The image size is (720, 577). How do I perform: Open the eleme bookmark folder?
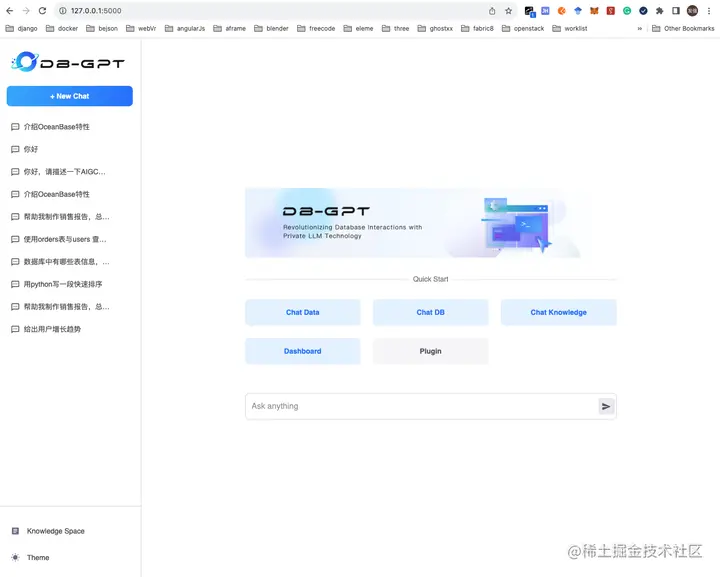359,28
